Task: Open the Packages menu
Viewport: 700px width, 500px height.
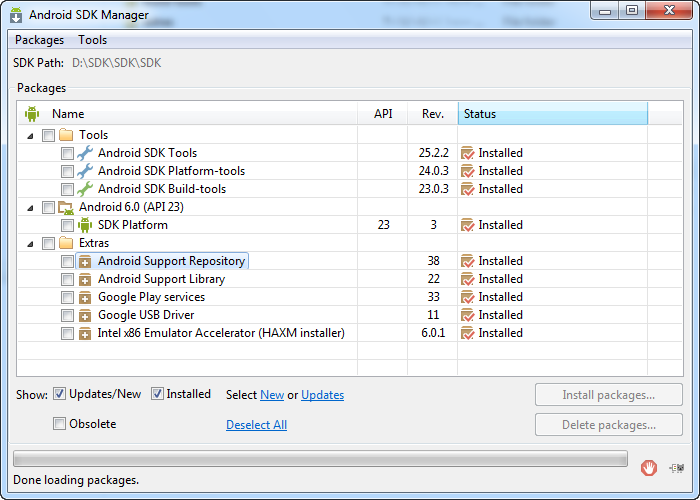Action: [x=39, y=40]
